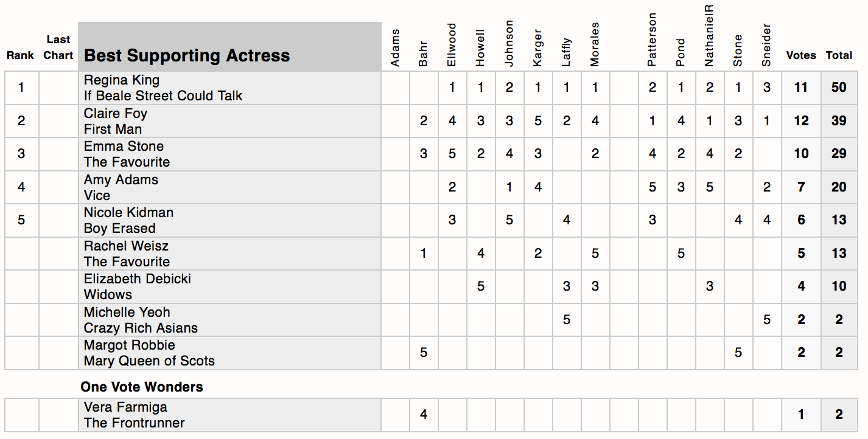The image size is (868, 439).
Task: Click the Rank column header
Action: pos(21,55)
